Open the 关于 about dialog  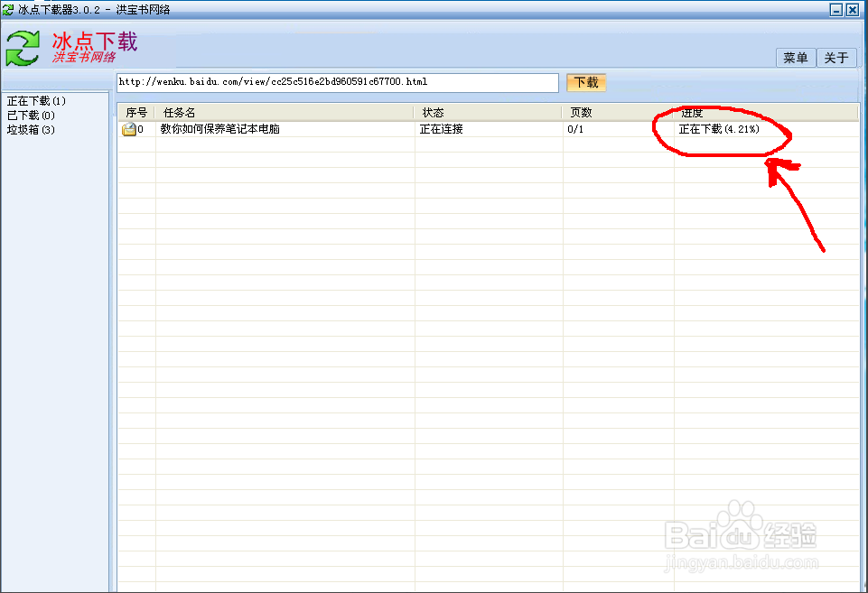coord(836,58)
